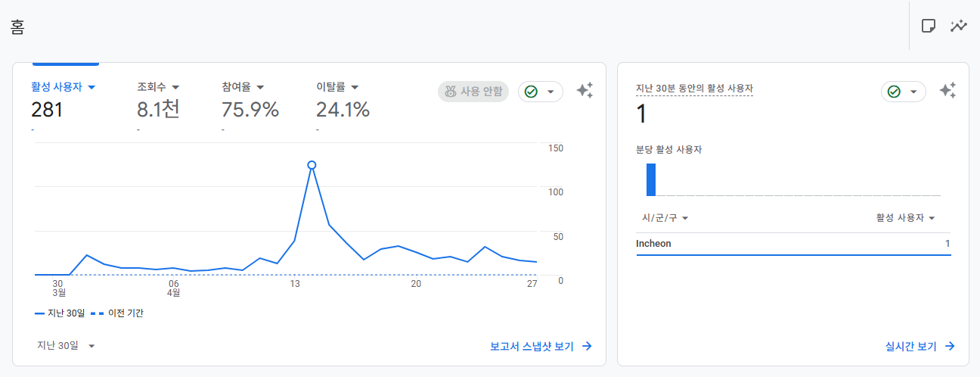Viewport: 980px width, 377px height.
Task: Open data quality checkmark dropdown in realtime card
Action: 904,92
